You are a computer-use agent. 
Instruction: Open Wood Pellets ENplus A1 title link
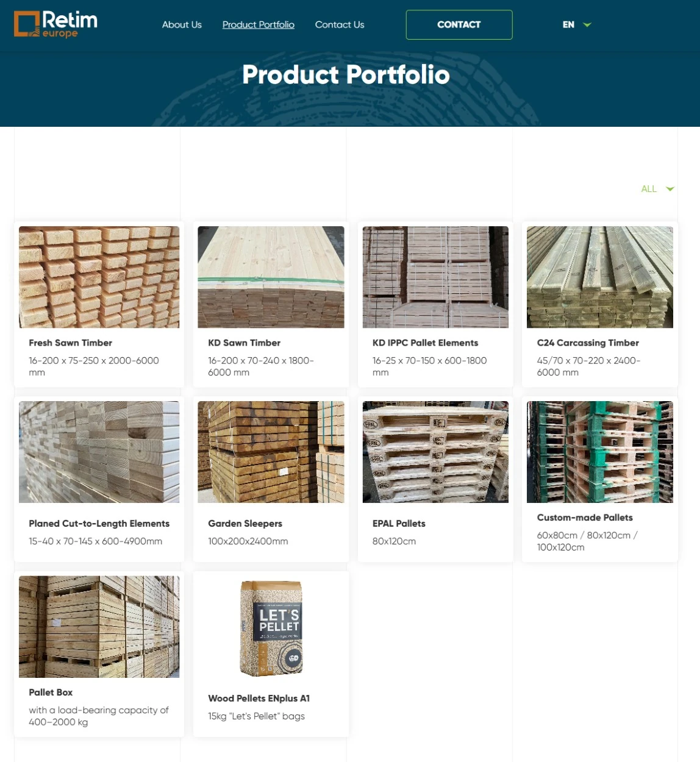[x=259, y=699]
